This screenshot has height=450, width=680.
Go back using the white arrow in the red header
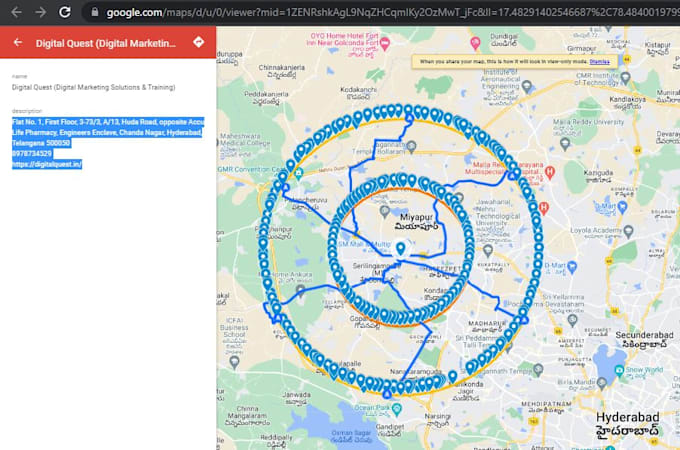tap(18, 42)
